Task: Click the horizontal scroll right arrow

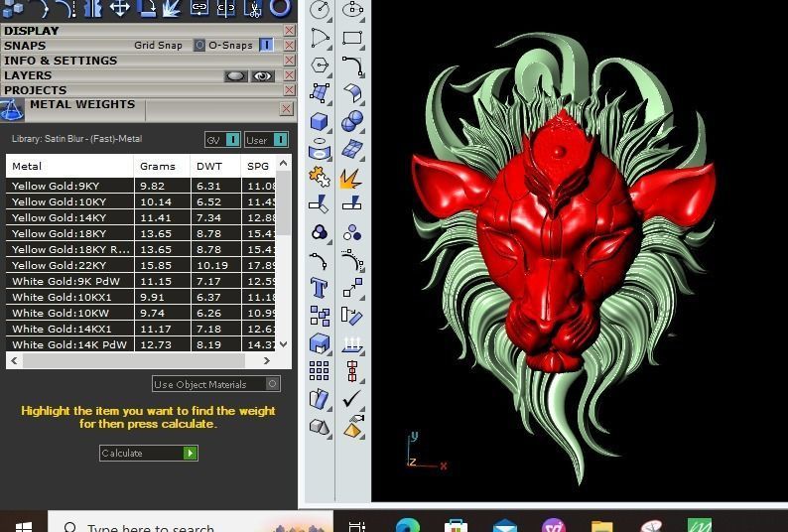Action: [266, 360]
